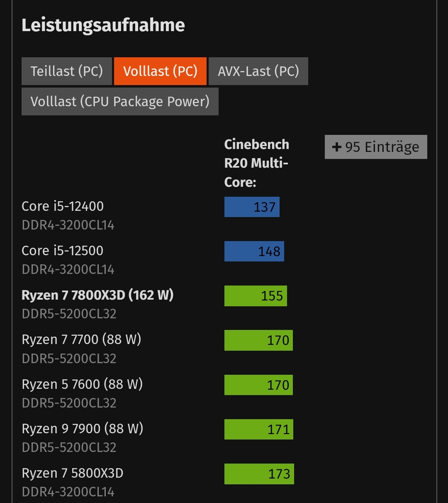Screen dimensions: 448x503
Task: Click the blue bar showing 137
Action: 252,207
